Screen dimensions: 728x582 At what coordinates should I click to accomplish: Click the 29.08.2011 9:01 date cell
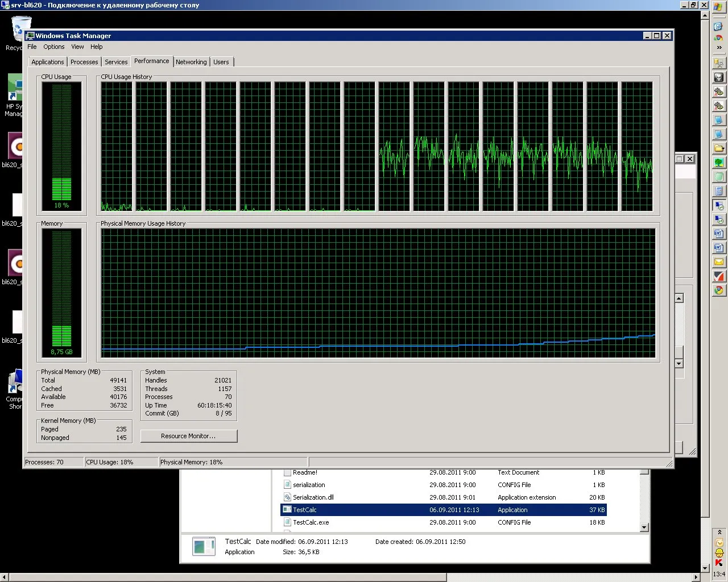(x=452, y=497)
